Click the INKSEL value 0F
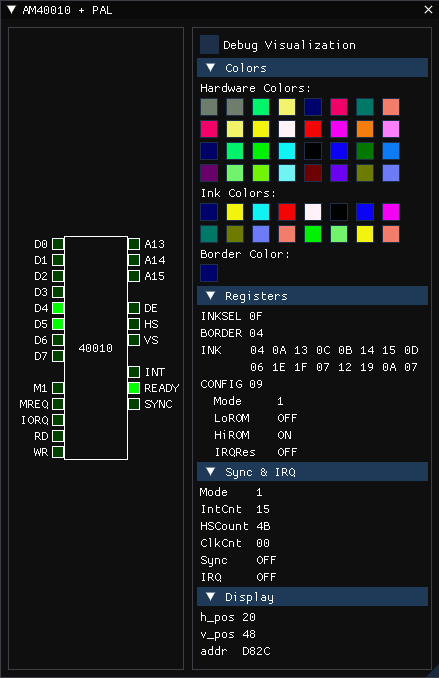 pyautogui.click(x=256, y=316)
